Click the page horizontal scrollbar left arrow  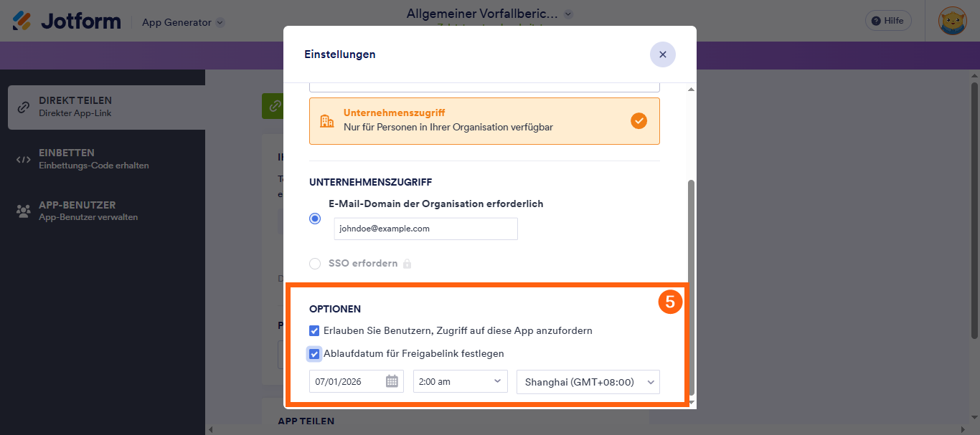211,430
